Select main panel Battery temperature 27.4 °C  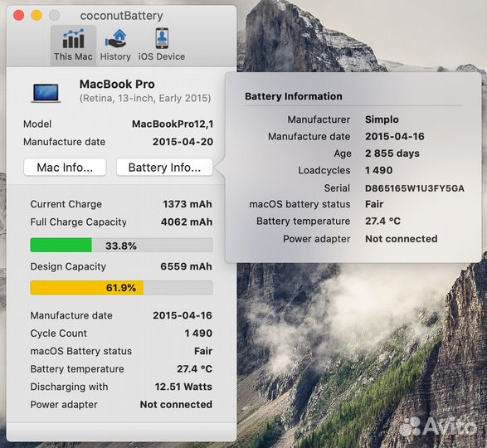[x=195, y=369]
